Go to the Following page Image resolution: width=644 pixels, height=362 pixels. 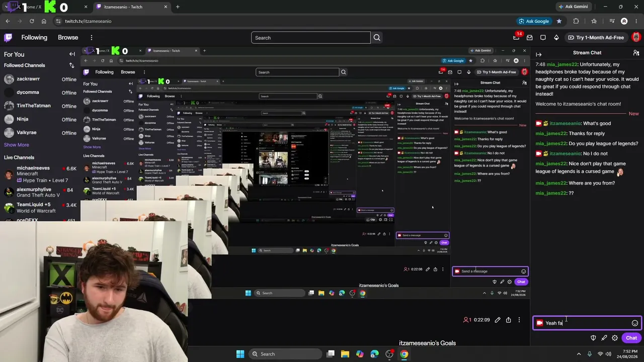(x=34, y=38)
